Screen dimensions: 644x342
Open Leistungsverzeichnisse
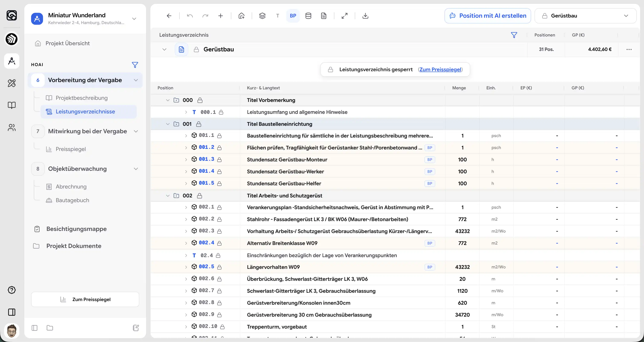coord(89,112)
